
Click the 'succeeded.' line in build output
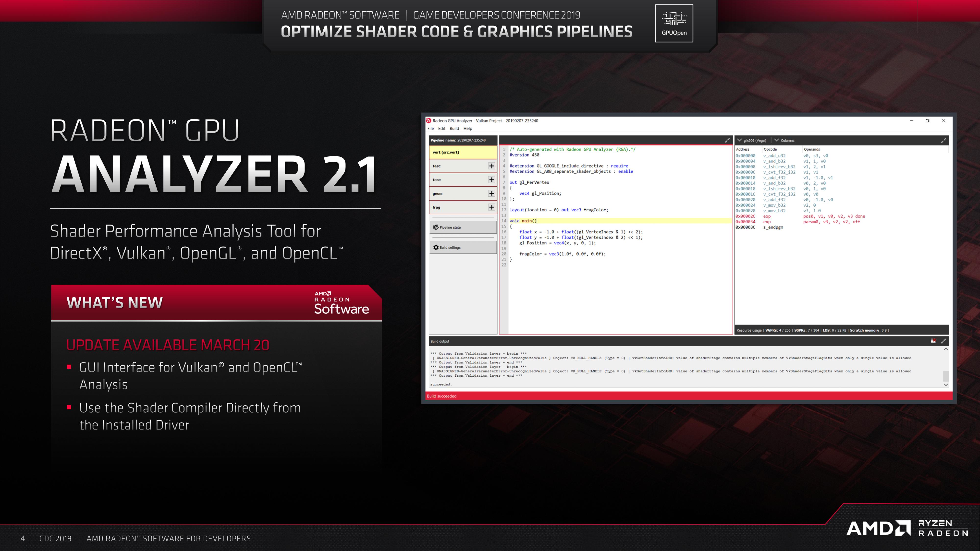(x=441, y=384)
